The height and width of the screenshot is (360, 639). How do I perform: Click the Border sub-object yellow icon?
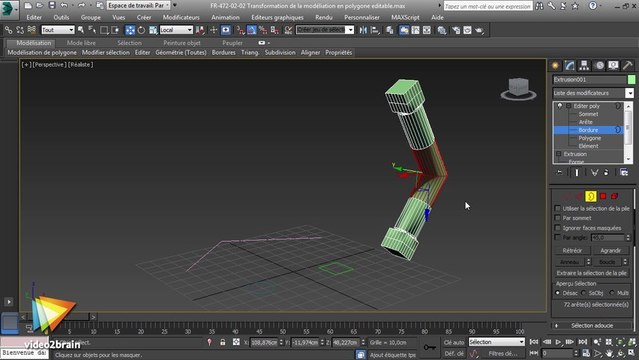click(591, 197)
